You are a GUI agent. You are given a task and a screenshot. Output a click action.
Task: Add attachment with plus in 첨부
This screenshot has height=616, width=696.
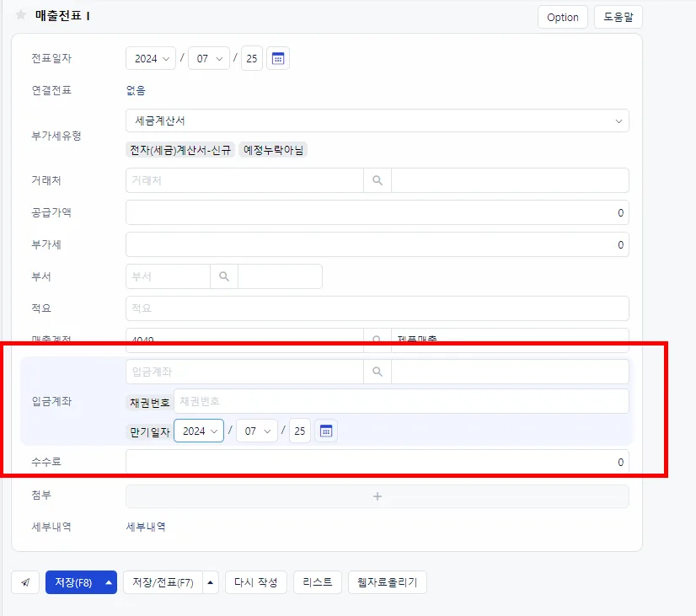point(377,496)
